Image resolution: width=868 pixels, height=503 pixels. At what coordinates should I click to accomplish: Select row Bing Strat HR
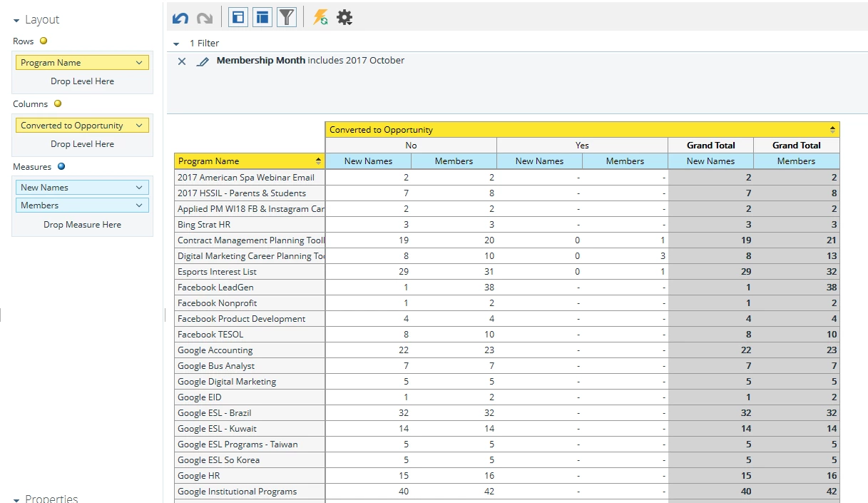pyautogui.click(x=250, y=225)
